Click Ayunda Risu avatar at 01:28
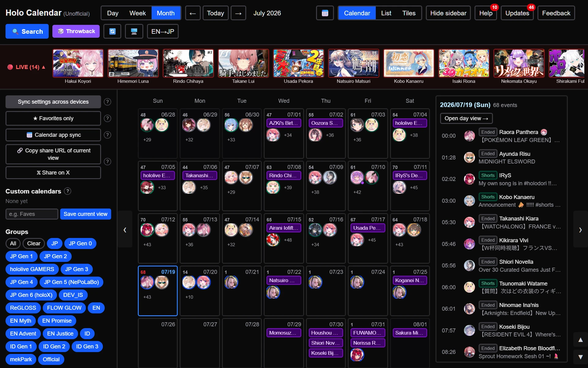588x368 pixels. (469, 157)
